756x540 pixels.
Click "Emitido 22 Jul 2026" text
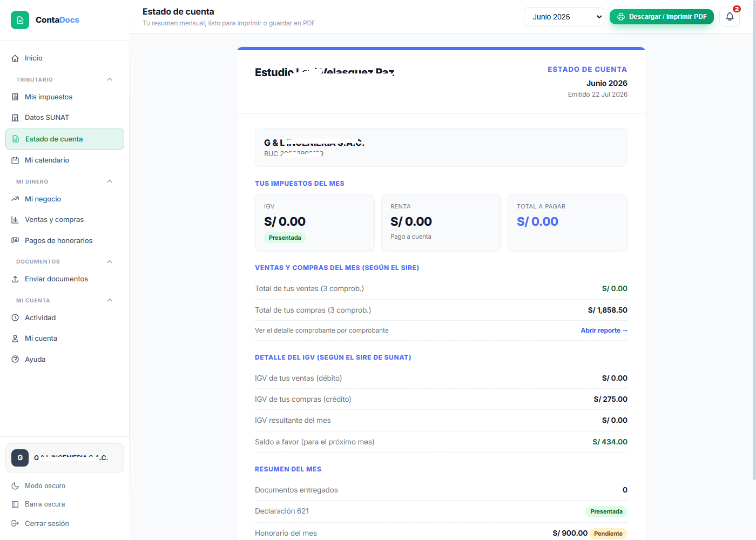(597, 94)
